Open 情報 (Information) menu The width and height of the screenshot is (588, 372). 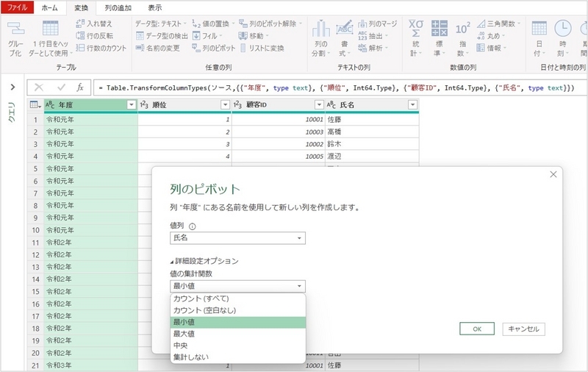[x=492, y=48]
